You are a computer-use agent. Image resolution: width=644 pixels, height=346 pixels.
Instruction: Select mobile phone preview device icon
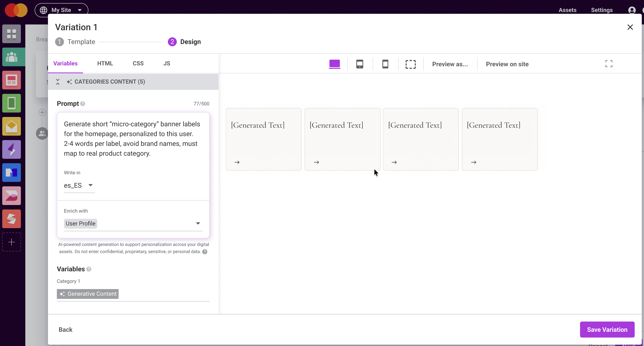coord(385,64)
